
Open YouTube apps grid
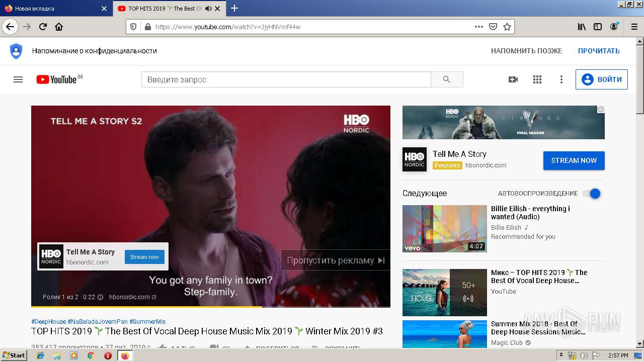tap(537, 79)
